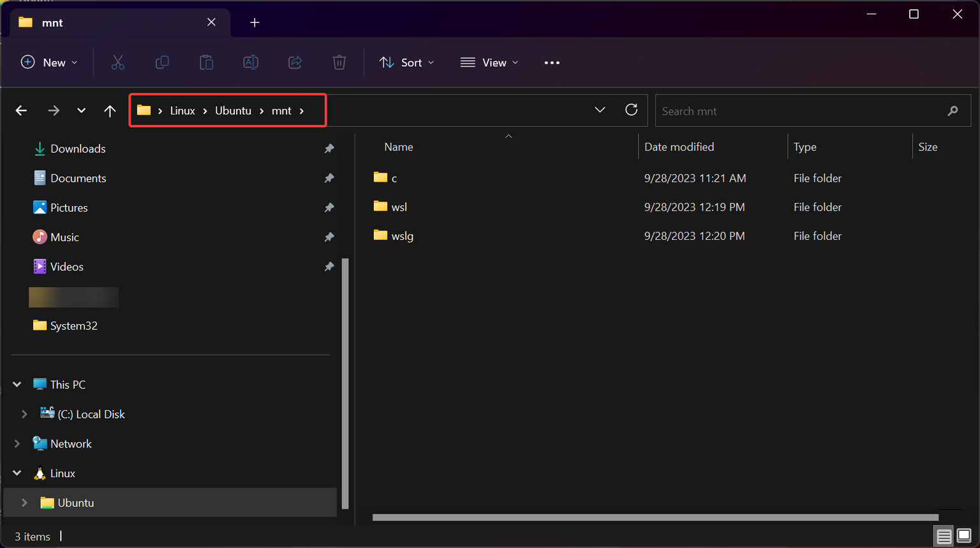Image resolution: width=980 pixels, height=548 pixels.
Task: Cut the selection using the scissors icon
Action: pyautogui.click(x=117, y=62)
